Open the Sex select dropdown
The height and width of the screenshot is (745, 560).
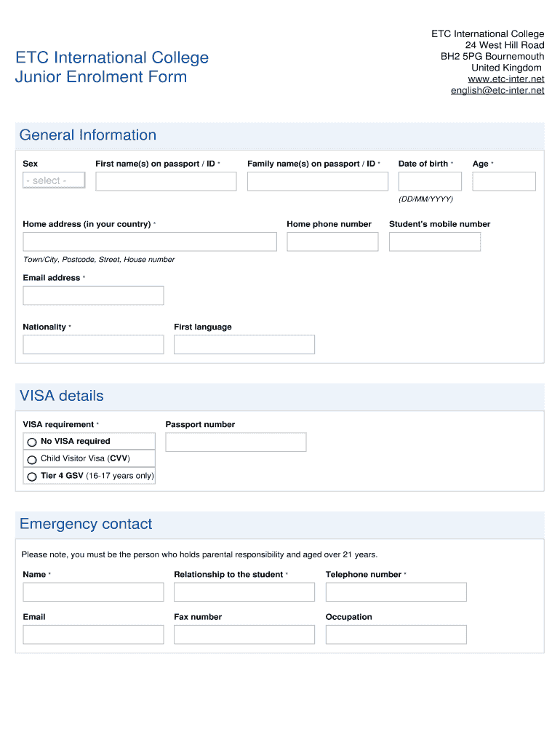[x=54, y=180]
